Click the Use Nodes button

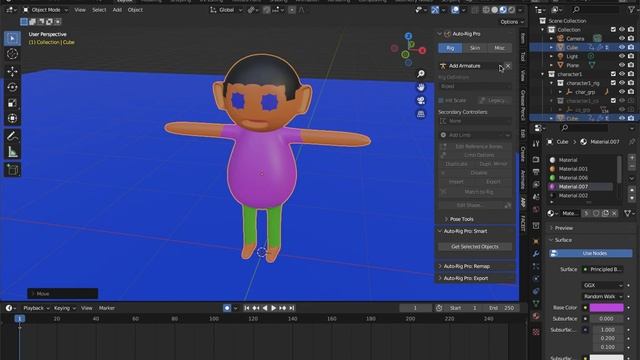pyautogui.click(x=591, y=253)
